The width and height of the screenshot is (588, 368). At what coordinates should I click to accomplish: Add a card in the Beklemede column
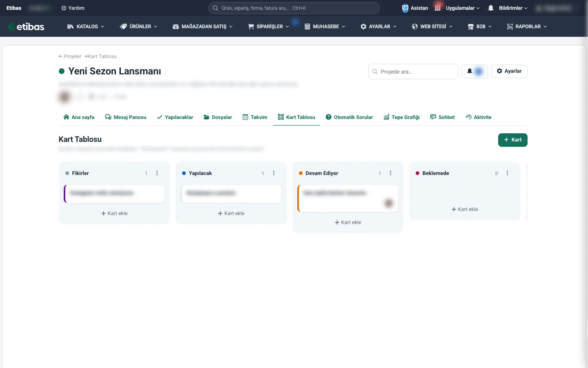pyautogui.click(x=465, y=209)
